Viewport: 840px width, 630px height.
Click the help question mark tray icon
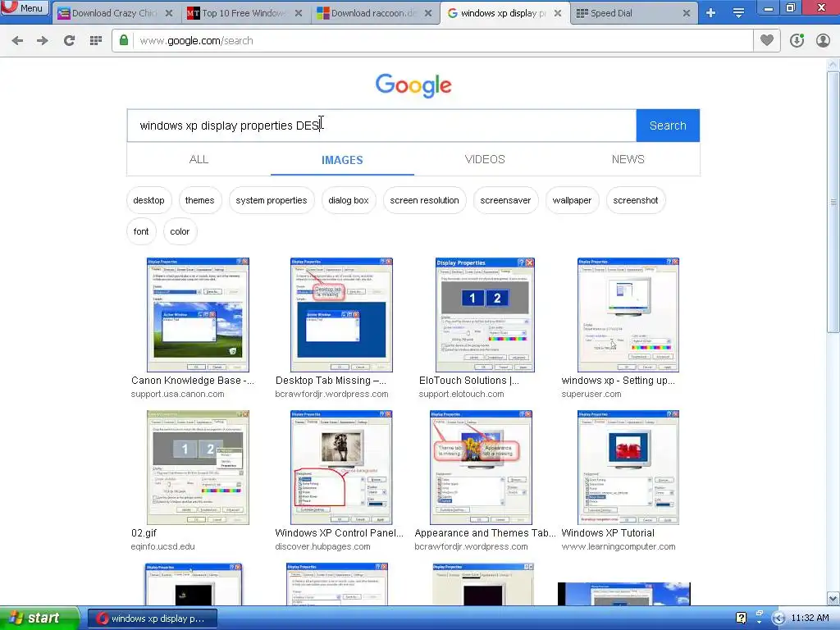[741, 619]
